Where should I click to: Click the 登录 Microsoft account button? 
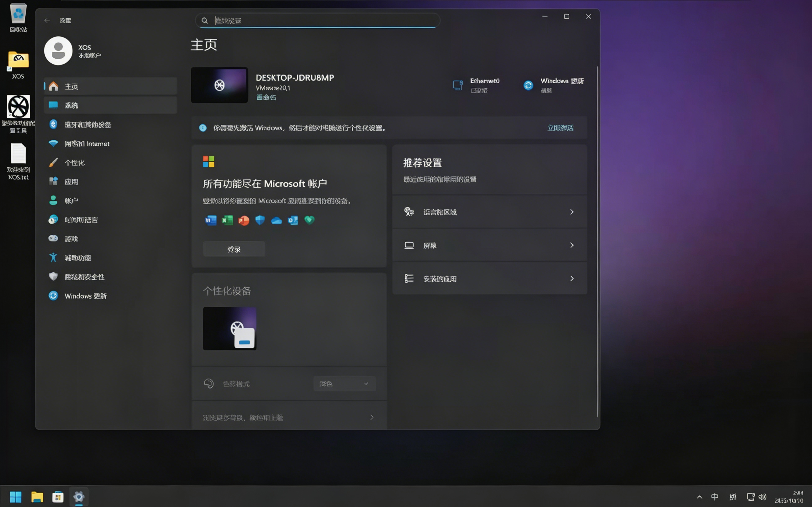coord(234,249)
